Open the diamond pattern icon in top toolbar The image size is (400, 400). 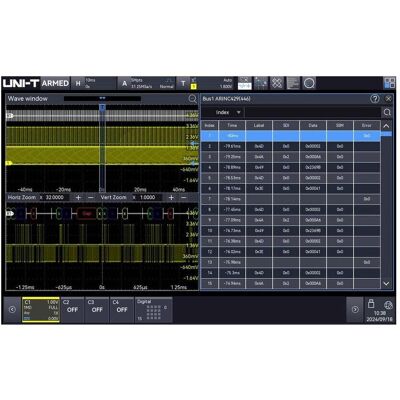[x=277, y=83]
